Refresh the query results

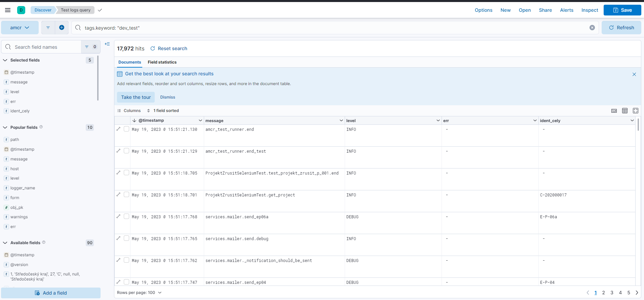[621, 28]
